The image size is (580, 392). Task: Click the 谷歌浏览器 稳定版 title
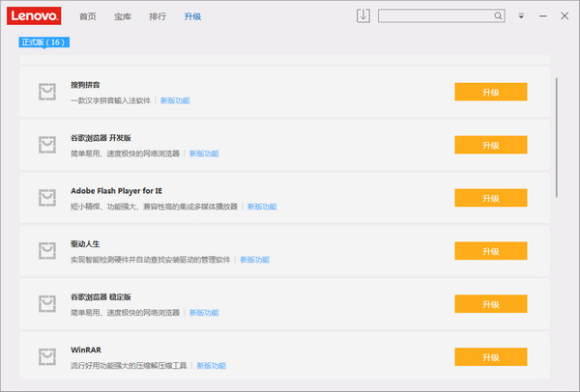pyautogui.click(x=101, y=297)
